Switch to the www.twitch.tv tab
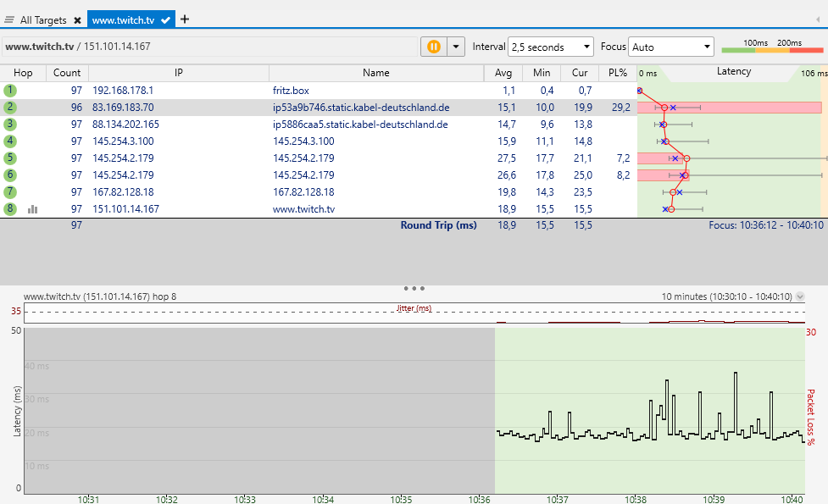 (x=131, y=20)
